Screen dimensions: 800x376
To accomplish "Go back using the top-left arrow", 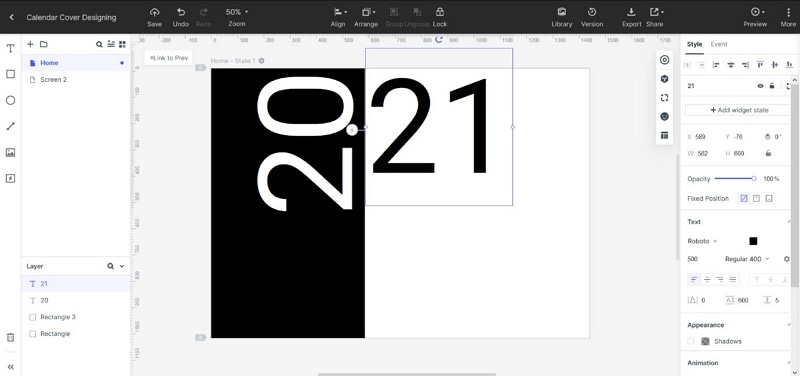I will [x=11, y=17].
